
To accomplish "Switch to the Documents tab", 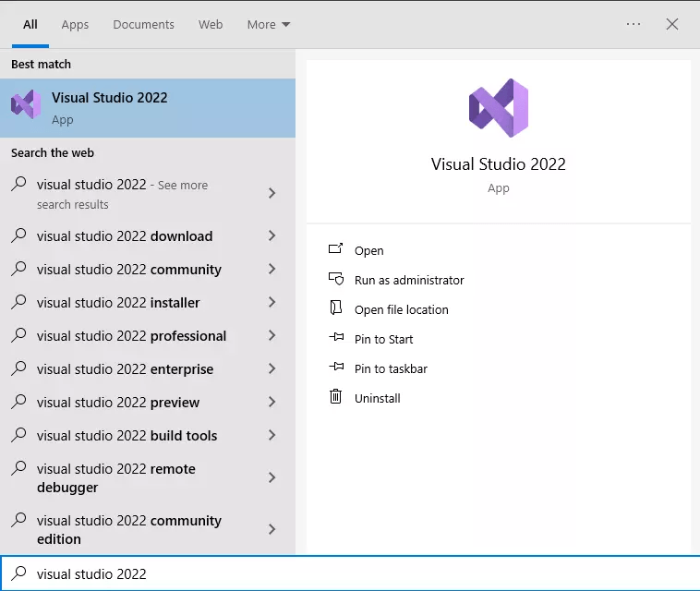I will click(x=143, y=24).
